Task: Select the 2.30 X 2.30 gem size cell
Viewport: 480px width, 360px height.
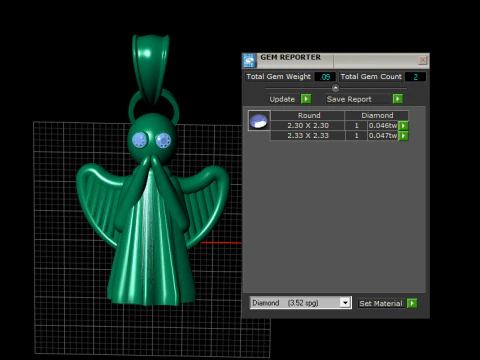Action: tap(308, 126)
